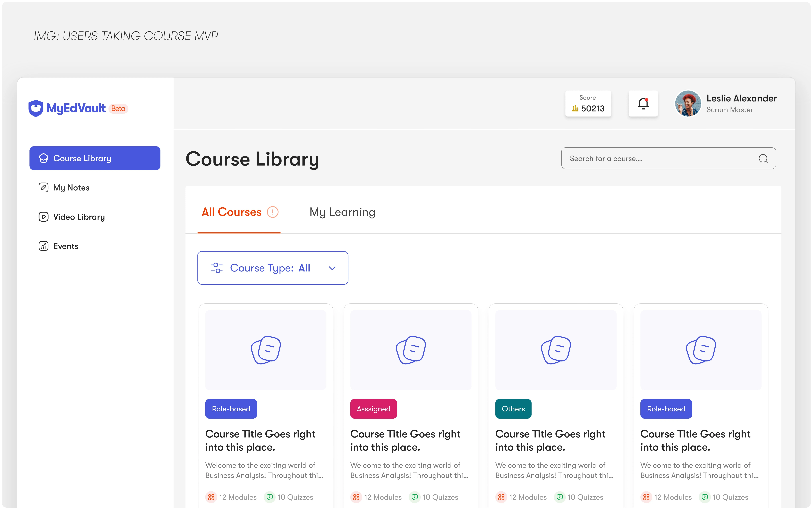Click the quizzes icon on the Asssigned card
Image resolution: width=812 pixels, height=509 pixels.
415,497
